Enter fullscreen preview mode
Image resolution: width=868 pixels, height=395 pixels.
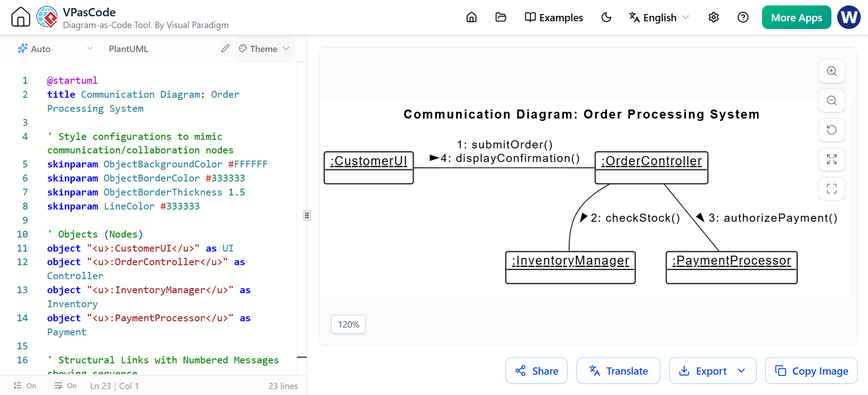point(832,189)
